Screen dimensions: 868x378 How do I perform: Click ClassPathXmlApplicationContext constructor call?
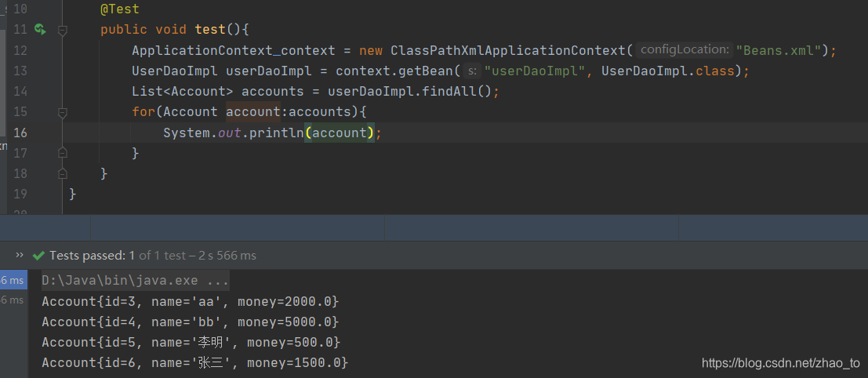[x=507, y=50]
